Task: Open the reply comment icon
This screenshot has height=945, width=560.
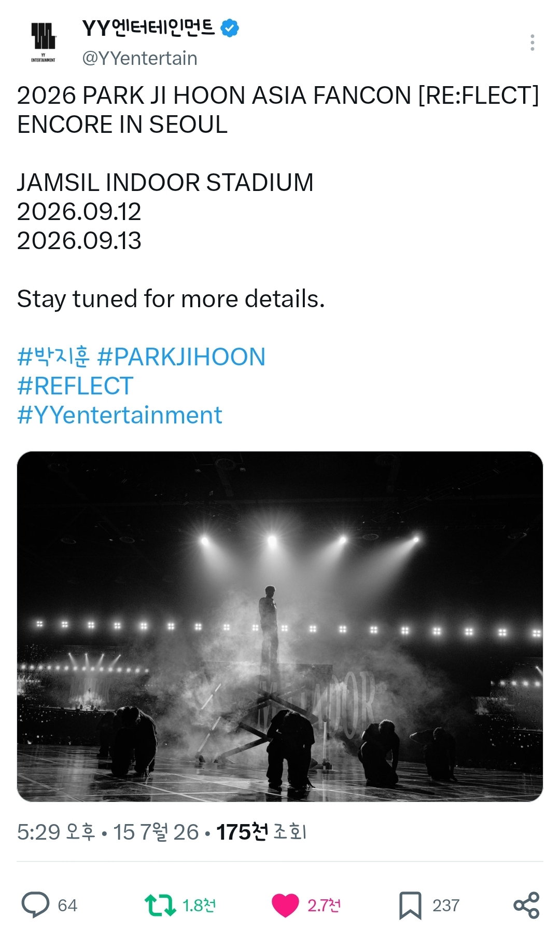Action: (x=35, y=905)
